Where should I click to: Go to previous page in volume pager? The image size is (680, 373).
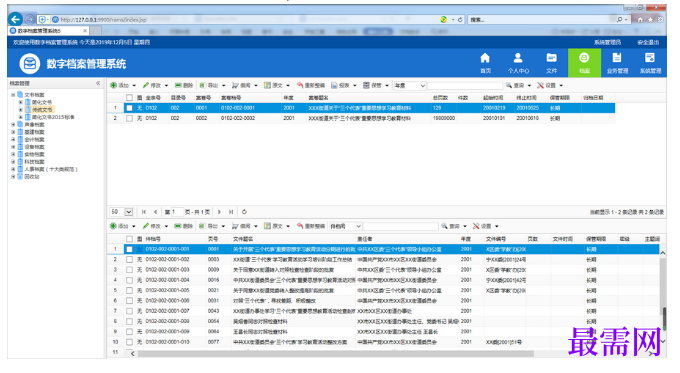(155, 212)
